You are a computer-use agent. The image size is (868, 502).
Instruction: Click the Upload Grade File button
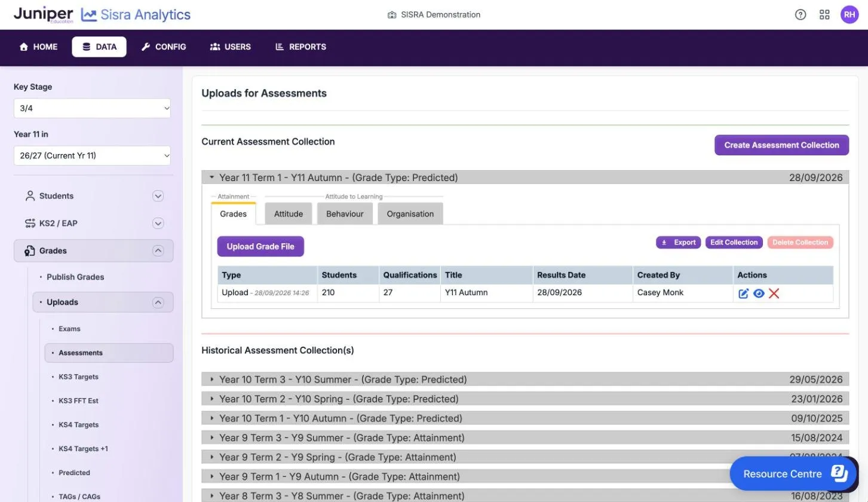260,246
